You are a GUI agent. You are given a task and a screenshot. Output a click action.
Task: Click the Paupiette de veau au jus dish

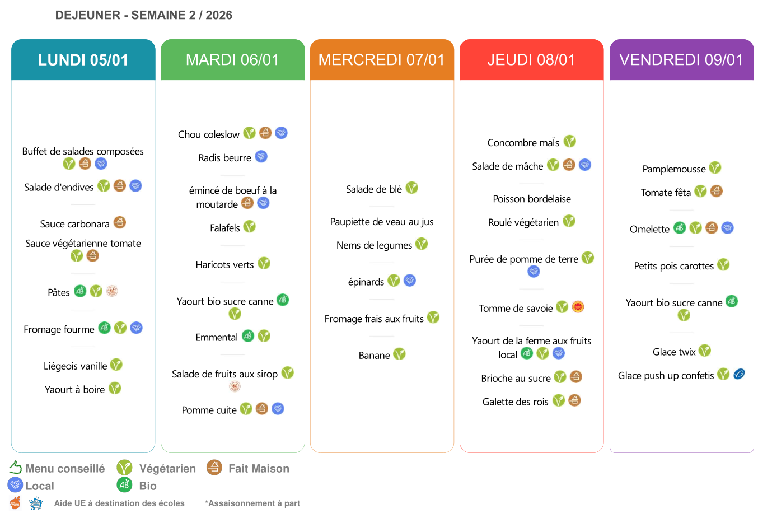point(382,222)
